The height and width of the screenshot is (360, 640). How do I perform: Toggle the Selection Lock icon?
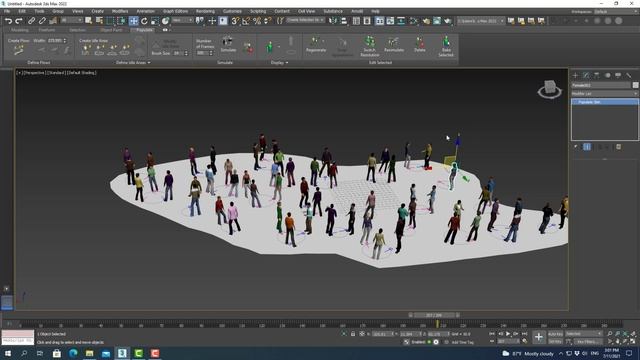click(353, 334)
